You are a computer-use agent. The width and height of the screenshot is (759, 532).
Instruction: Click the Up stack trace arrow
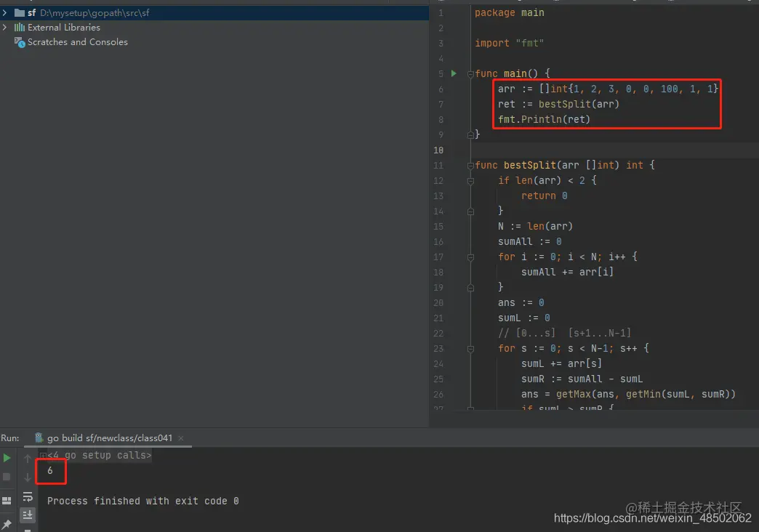click(28, 458)
